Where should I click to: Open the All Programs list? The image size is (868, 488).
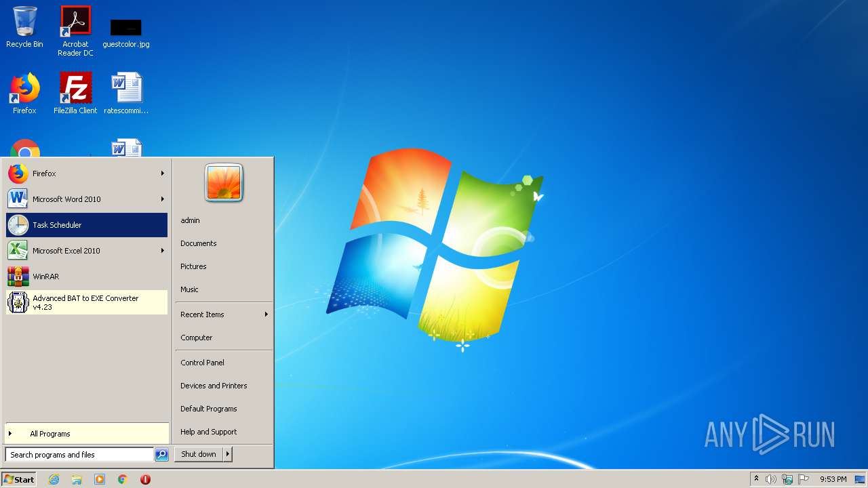click(x=87, y=434)
